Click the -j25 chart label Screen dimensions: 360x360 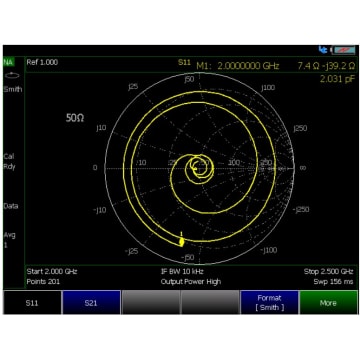pos(132,251)
